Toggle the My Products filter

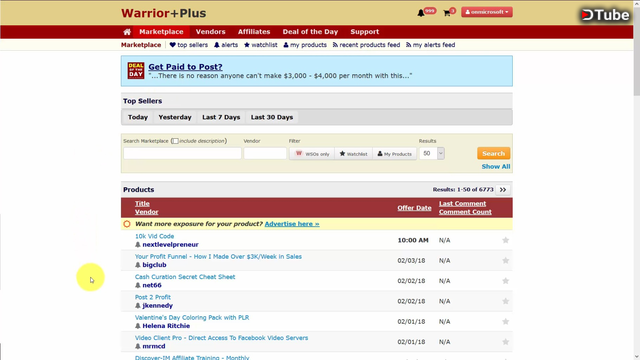click(x=395, y=154)
